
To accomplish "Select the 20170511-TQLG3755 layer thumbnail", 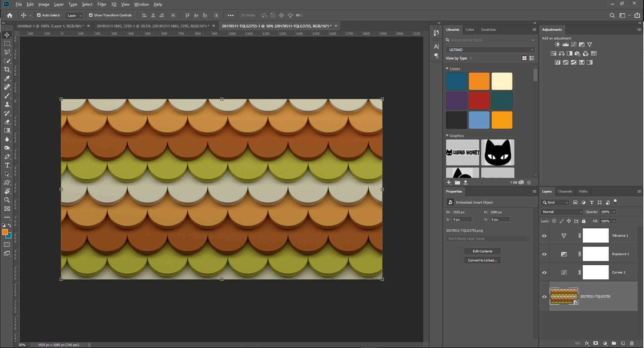I will [563, 296].
